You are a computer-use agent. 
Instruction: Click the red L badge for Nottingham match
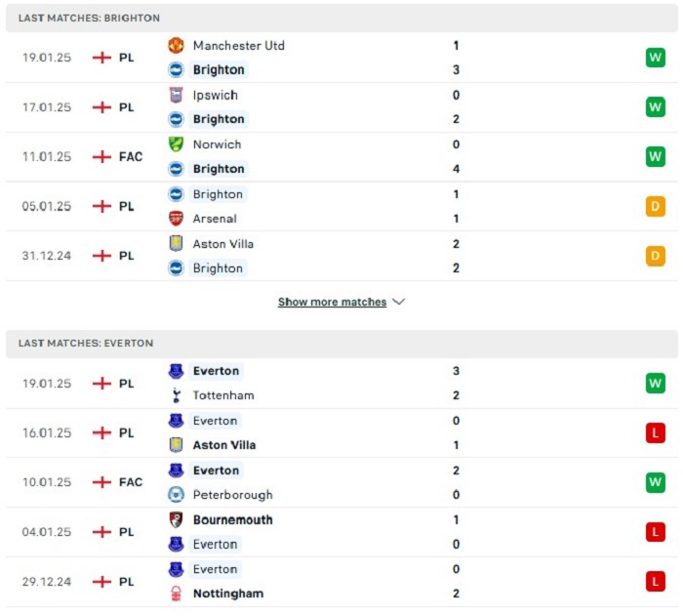click(x=655, y=582)
